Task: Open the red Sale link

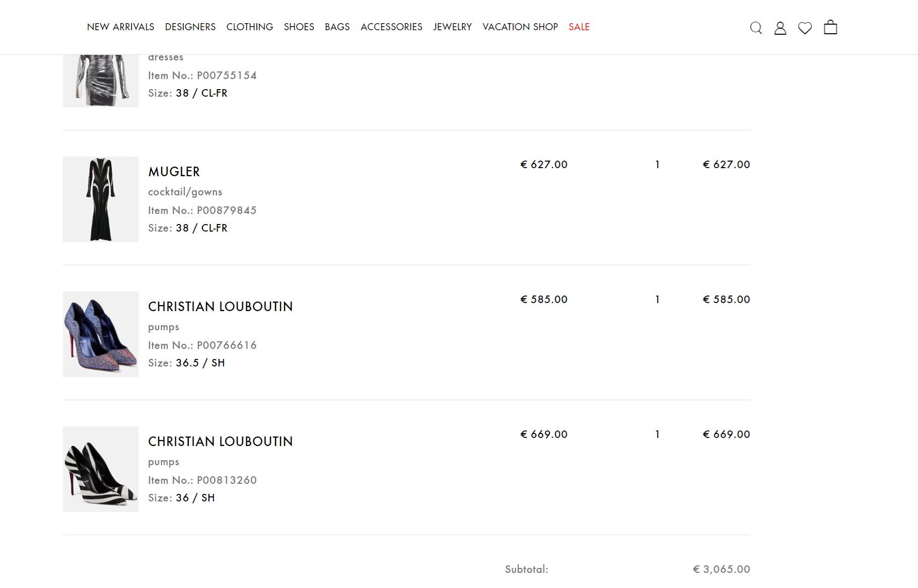Action: click(579, 27)
